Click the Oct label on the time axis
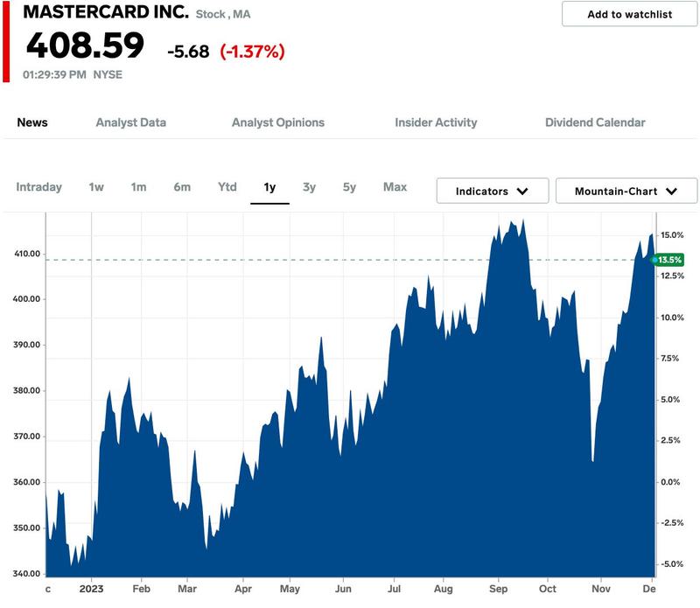 tap(548, 589)
